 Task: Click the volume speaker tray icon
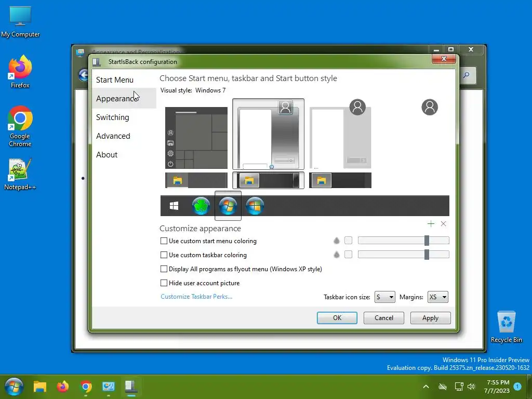[x=471, y=387]
